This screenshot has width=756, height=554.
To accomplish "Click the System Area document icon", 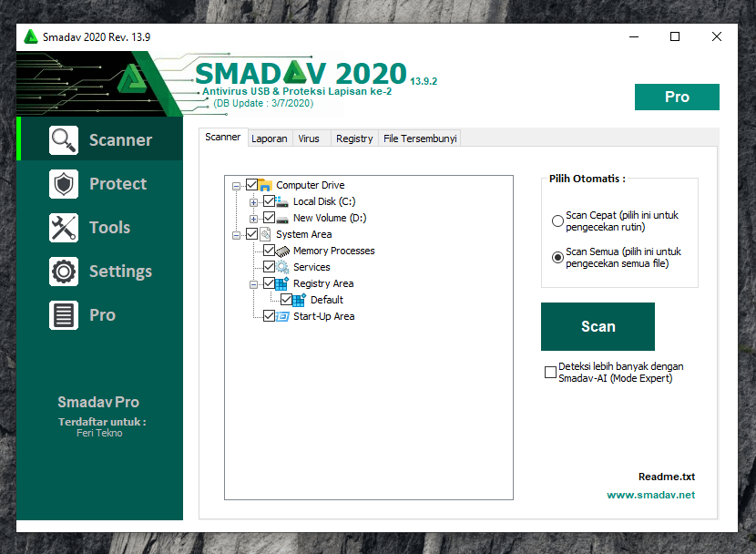I will 265,234.
